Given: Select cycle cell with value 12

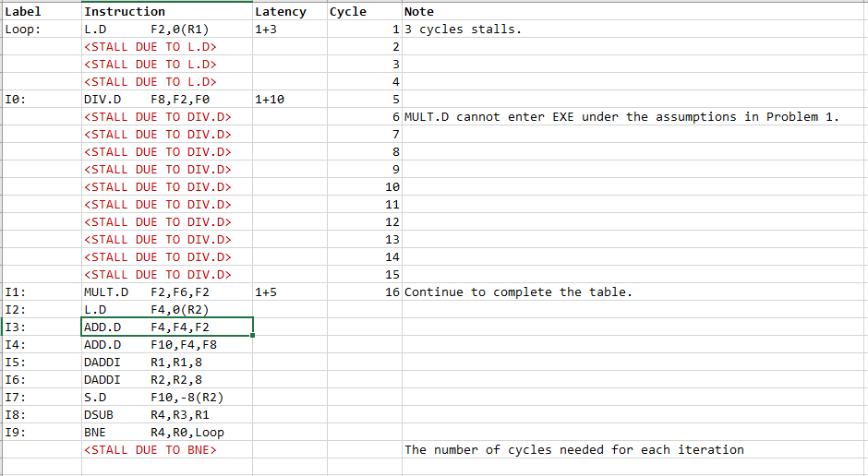Looking at the screenshot, I should 365,222.
